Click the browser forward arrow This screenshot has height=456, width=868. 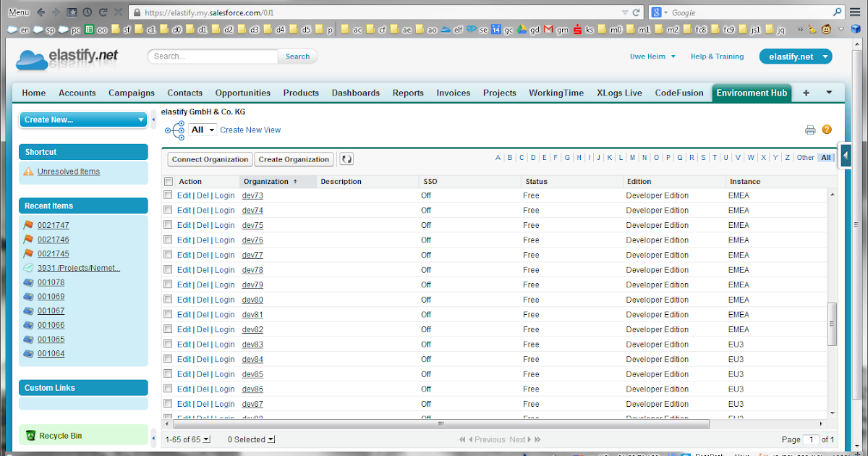pyautogui.click(x=56, y=12)
